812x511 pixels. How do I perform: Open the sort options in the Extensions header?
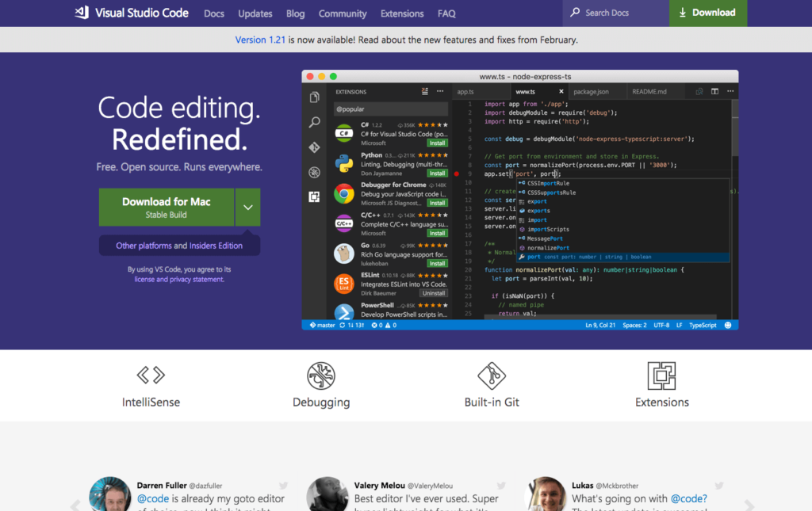[x=424, y=91]
